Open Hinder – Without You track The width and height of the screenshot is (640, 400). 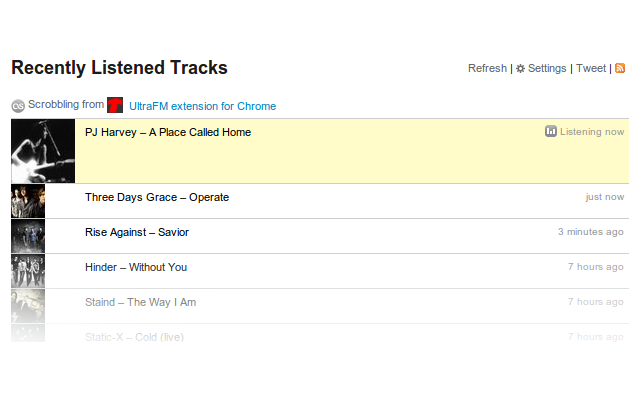click(x=136, y=267)
